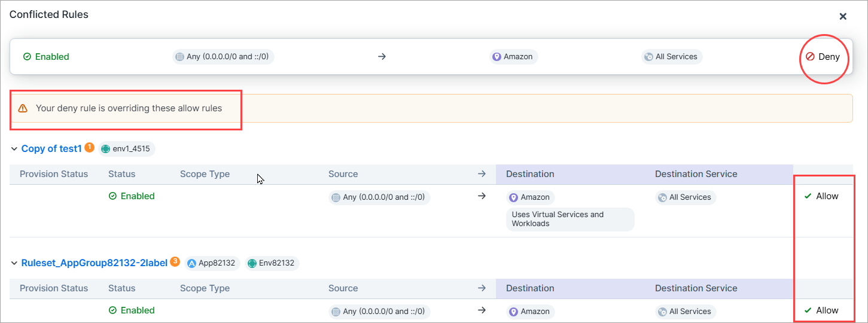
Task: Click Any source pill in Ruleset_AppGroup82132 rule row
Action: point(379,312)
